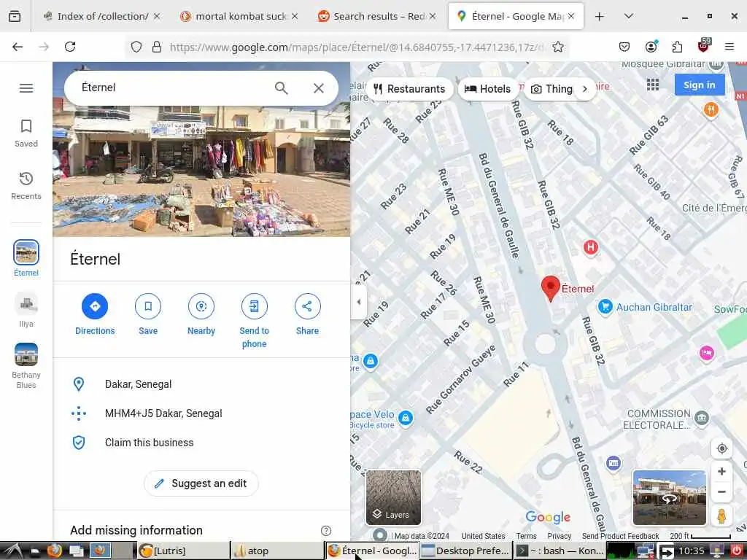The image size is (747, 560).
Task: Click the Espace Velo bicycle store marker
Action: tap(406, 418)
